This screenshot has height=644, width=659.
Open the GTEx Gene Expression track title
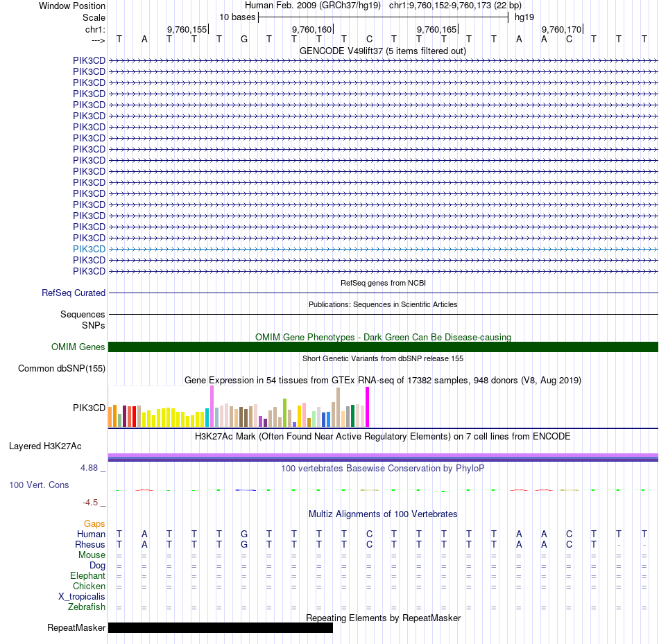click(383, 380)
